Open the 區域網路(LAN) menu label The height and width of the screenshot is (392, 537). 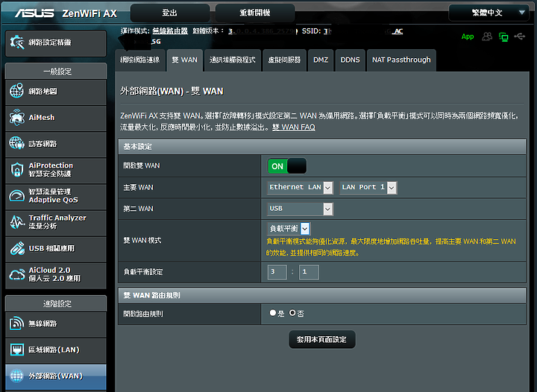click(x=54, y=350)
